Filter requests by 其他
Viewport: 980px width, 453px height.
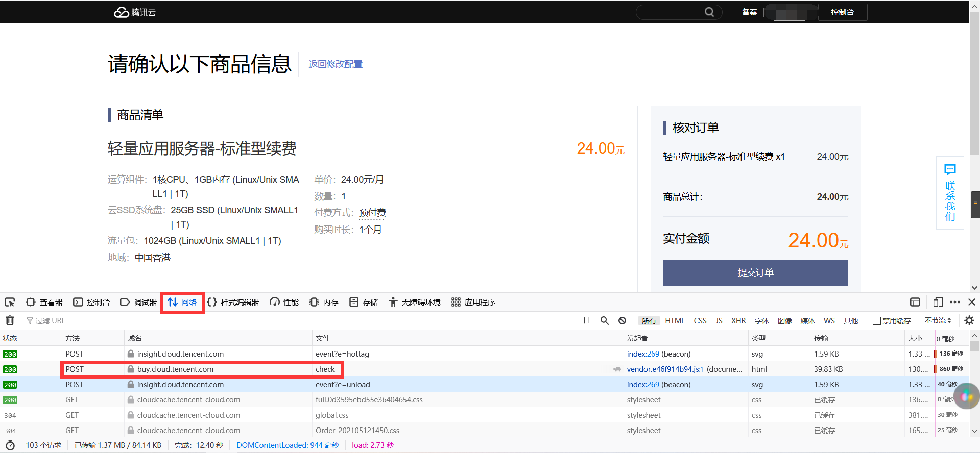point(851,320)
